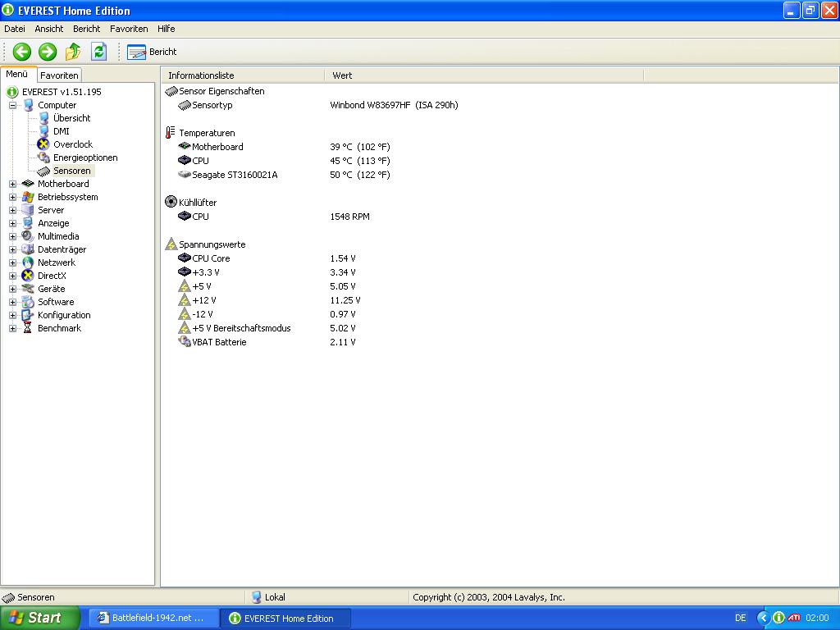Click the DE language indicator in taskbar

[741, 619]
